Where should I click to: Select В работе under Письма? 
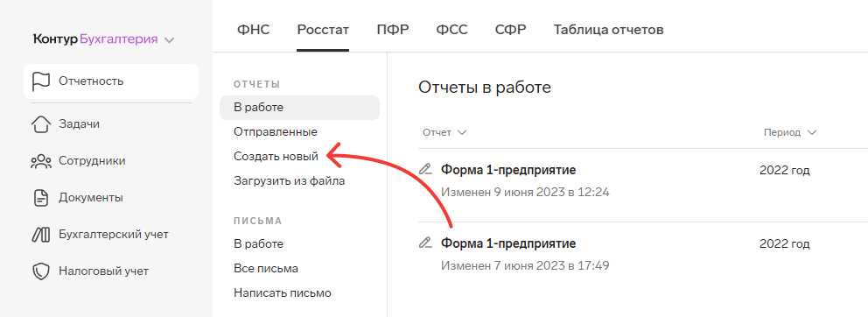(258, 243)
